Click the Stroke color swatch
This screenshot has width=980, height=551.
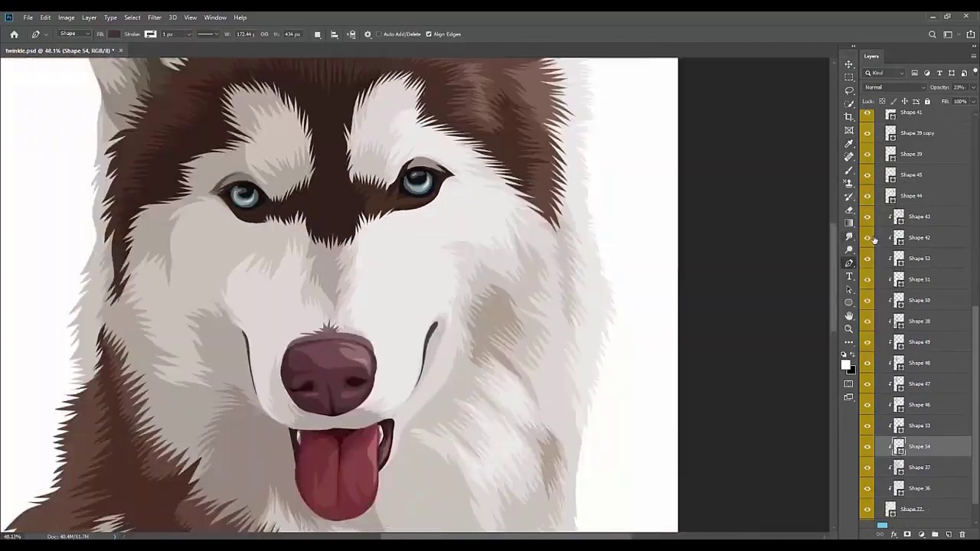(150, 34)
